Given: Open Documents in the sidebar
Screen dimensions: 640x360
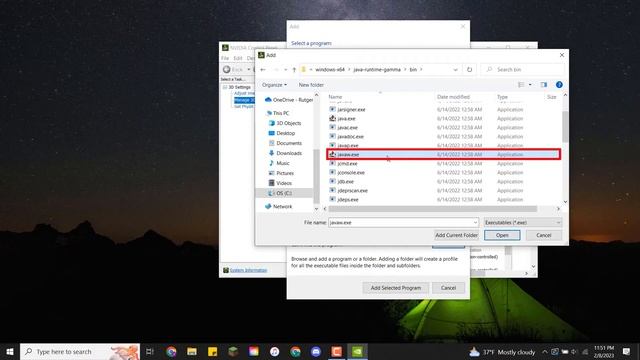Looking at the screenshot, I should tap(285, 143).
